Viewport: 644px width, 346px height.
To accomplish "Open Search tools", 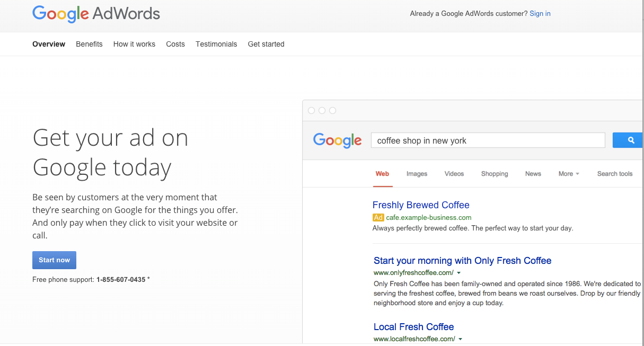I will (615, 174).
